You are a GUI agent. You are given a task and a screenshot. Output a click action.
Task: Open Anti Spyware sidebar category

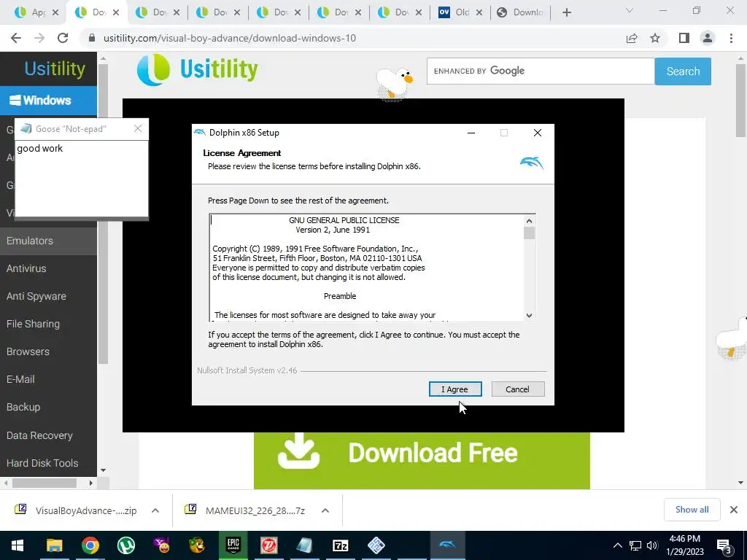point(48,296)
